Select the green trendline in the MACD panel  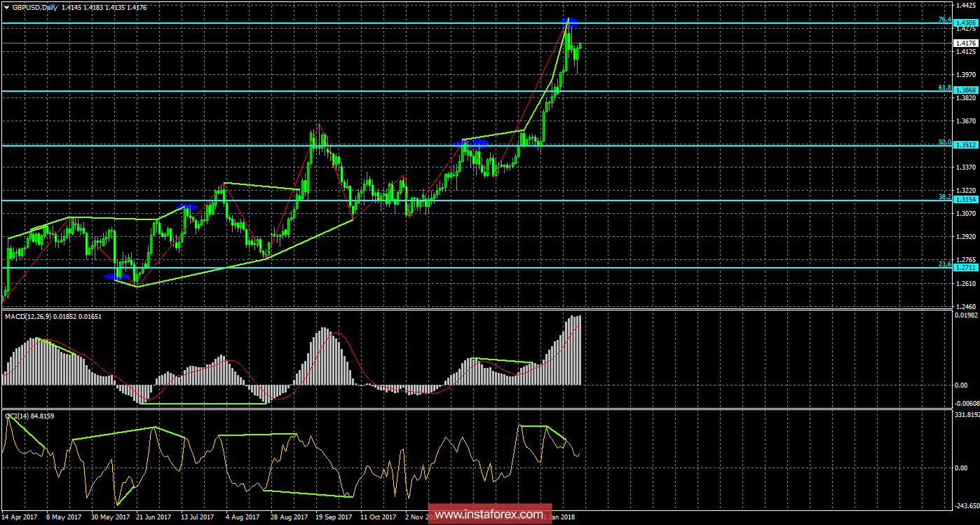coord(203,404)
